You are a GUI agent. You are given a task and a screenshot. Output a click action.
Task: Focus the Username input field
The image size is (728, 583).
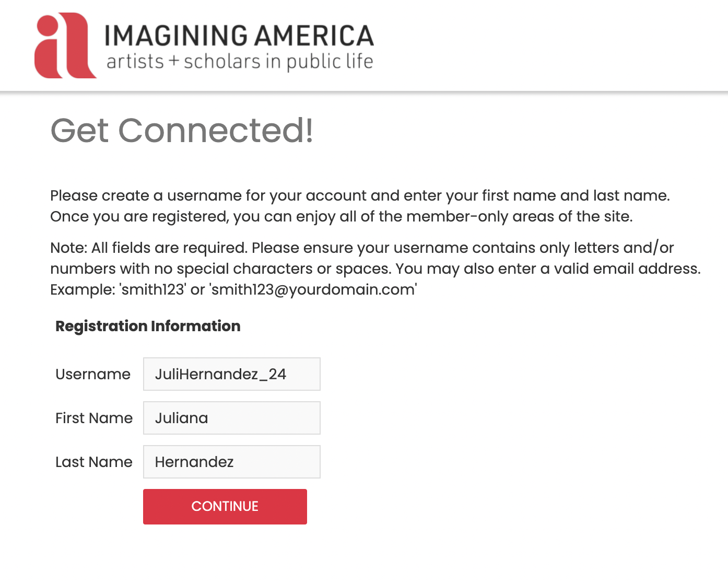231,374
